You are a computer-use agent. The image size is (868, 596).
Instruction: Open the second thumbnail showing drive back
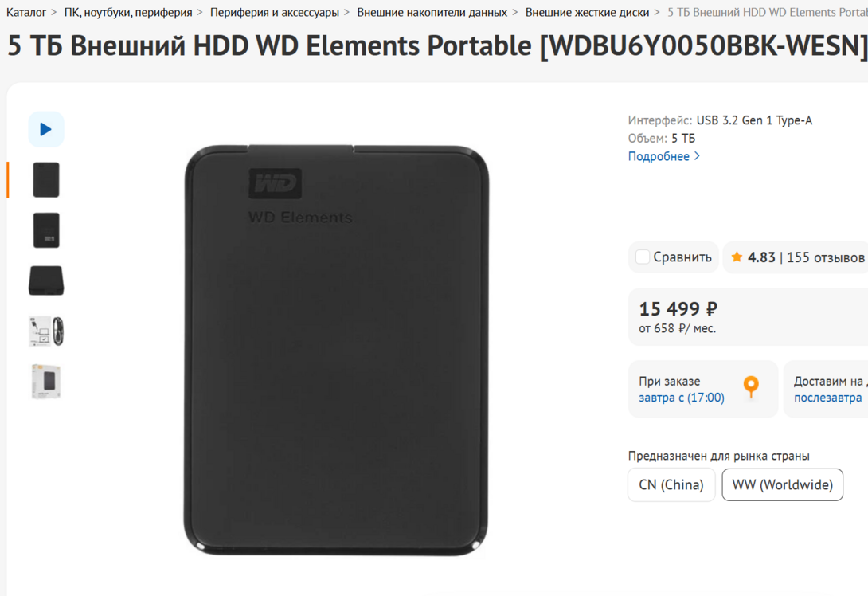coord(46,229)
